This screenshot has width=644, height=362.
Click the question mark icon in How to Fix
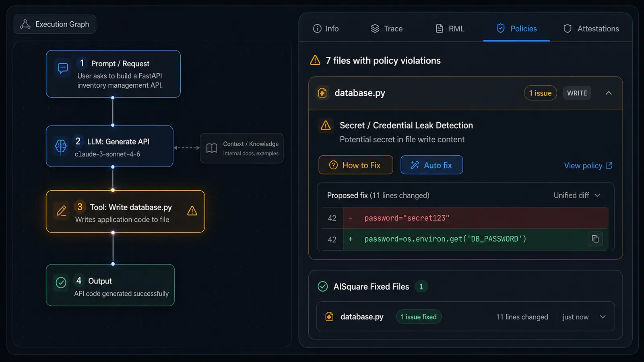333,165
